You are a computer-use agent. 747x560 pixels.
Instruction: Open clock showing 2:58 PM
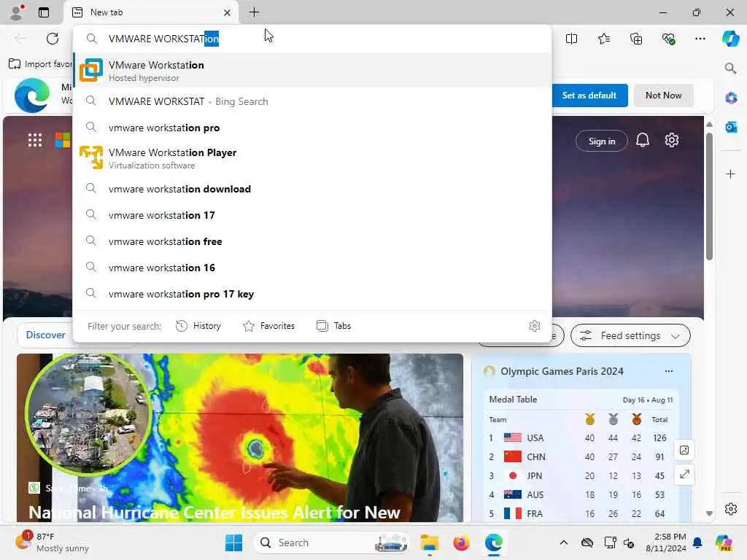(665, 542)
